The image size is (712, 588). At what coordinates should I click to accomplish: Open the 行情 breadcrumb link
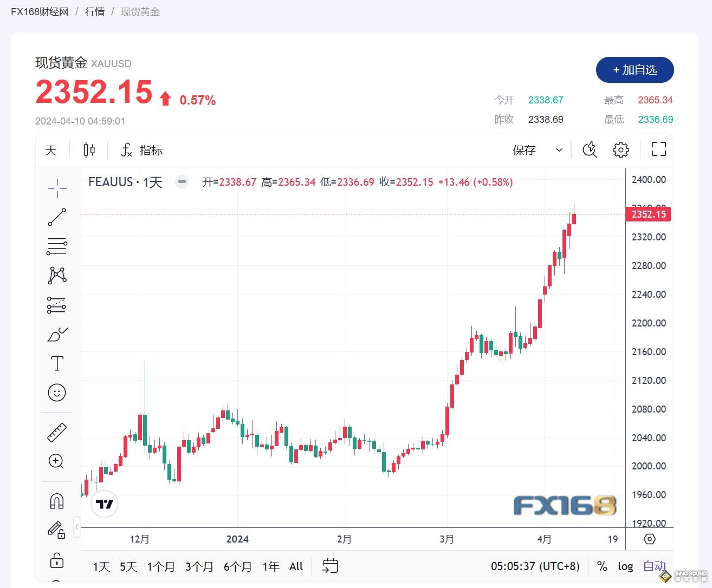coord(95,12)
